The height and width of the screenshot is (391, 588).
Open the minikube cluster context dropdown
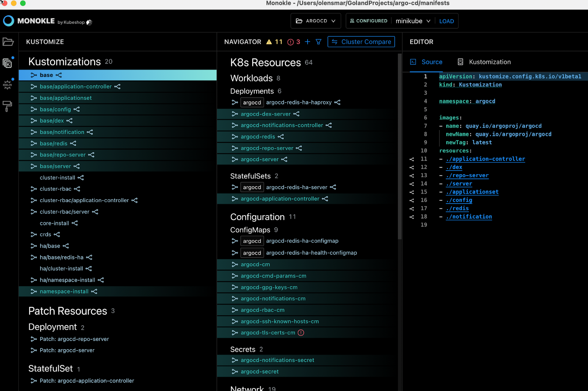coord(413,21)
